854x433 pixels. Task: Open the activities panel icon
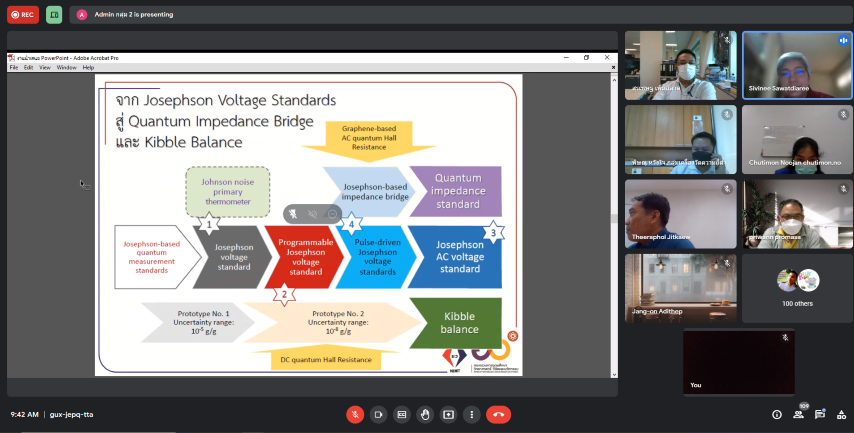[841, 414]
